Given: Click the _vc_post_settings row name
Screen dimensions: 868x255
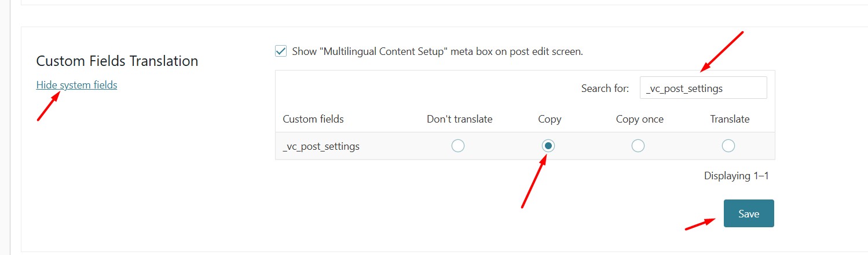Looking at the screenshot, I should coord(321,146).
